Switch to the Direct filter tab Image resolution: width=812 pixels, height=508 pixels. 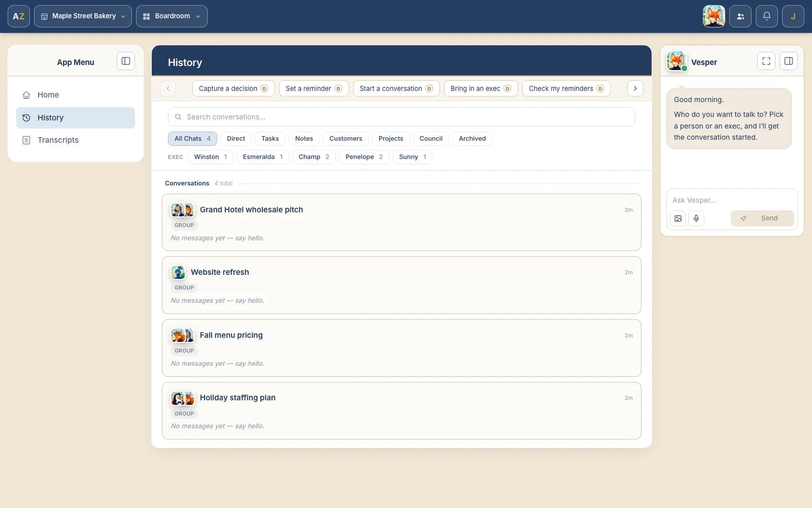(236, 139)
